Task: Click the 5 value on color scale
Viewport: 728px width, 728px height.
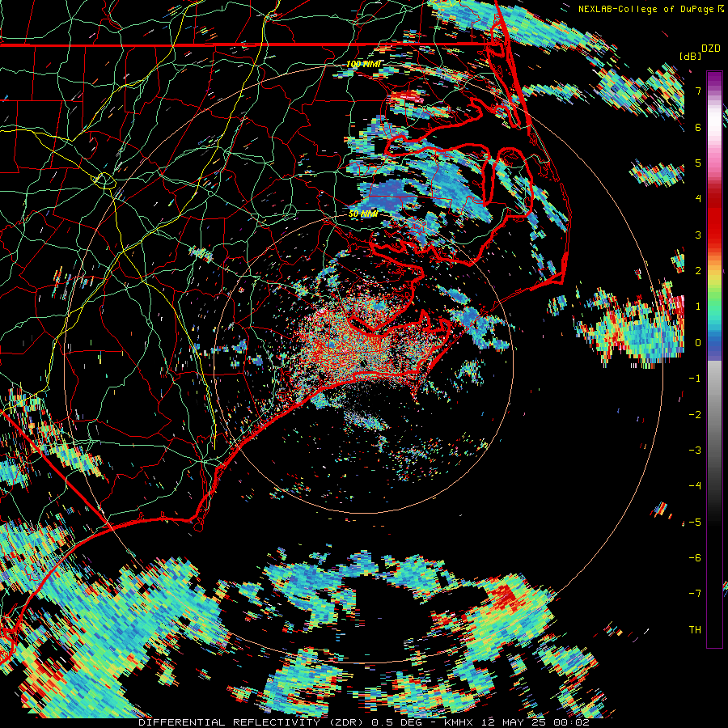Action: coord(698,163)
